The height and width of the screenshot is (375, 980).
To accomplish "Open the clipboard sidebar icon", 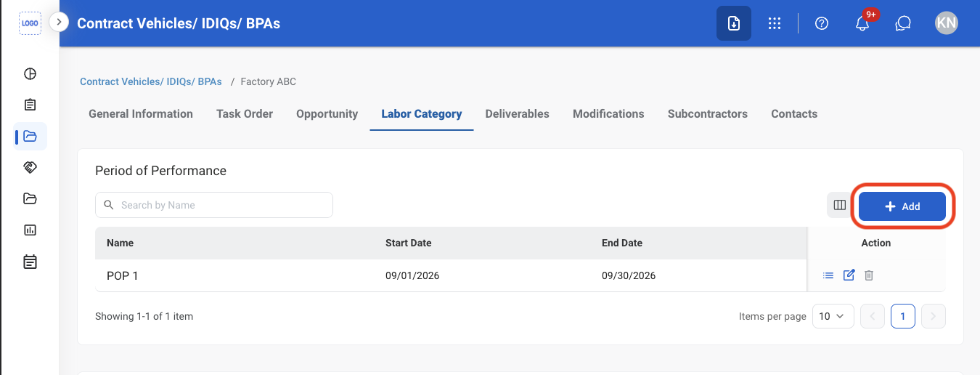I will 30,105.
